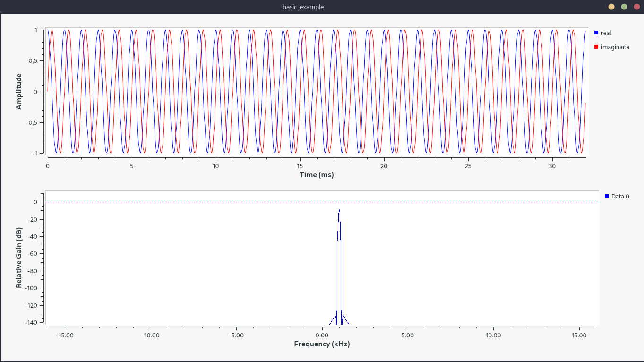Click the '-0,5' amplitude axis label

pyautogui.click(x=32, y=123)
